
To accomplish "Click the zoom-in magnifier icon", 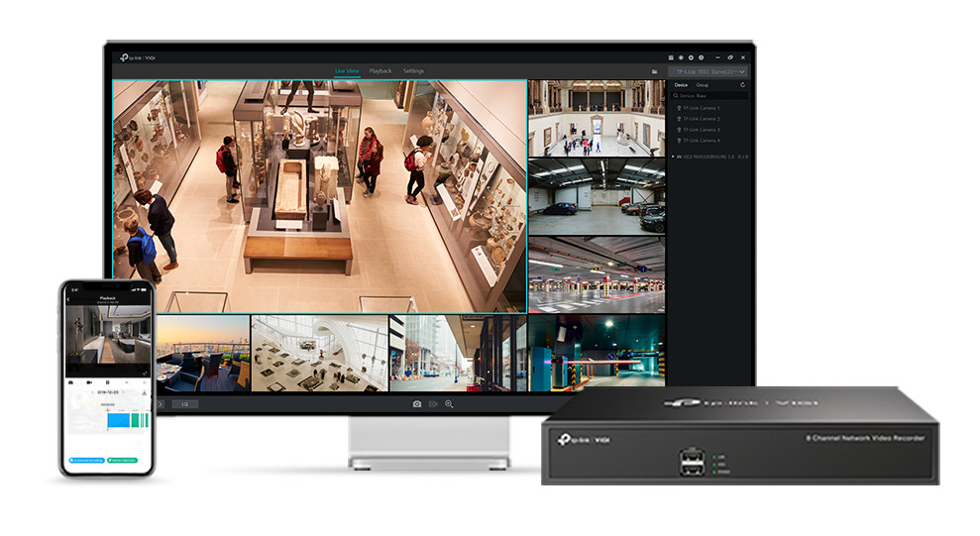I will click(x=449, y=404).
